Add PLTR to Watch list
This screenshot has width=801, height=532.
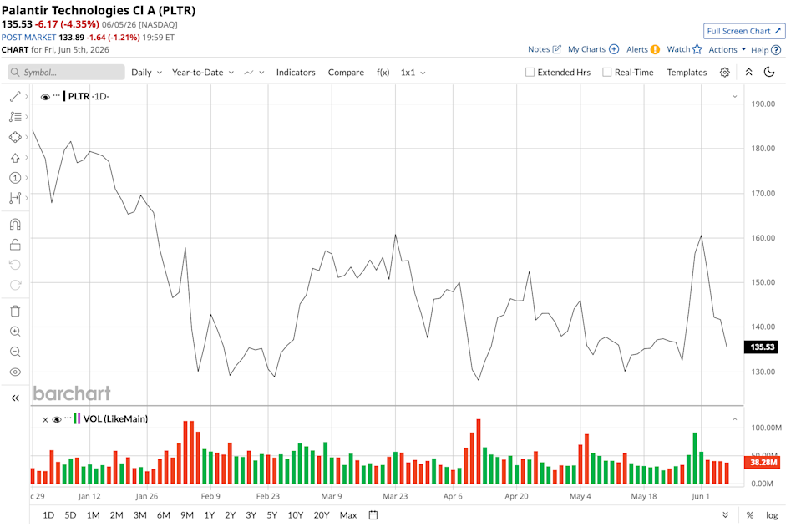coord(685,49)
